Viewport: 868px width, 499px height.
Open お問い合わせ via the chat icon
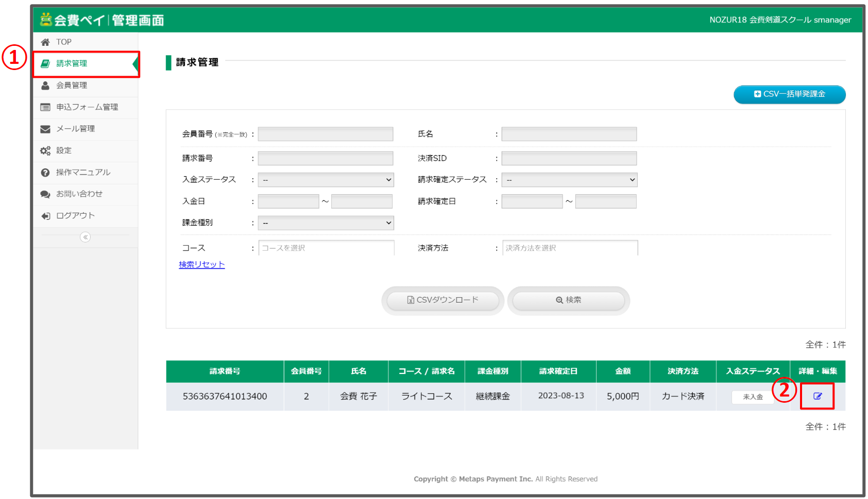[45, 194]
